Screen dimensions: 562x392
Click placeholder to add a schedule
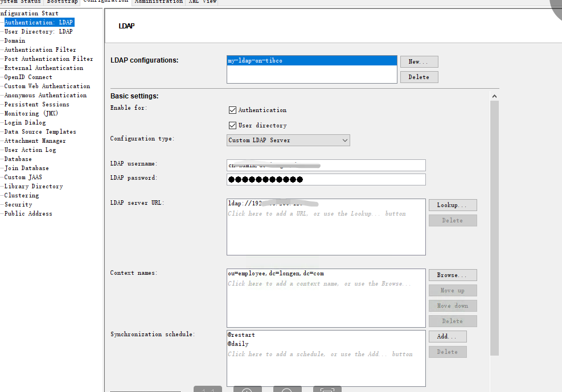(x=320, y=354)
